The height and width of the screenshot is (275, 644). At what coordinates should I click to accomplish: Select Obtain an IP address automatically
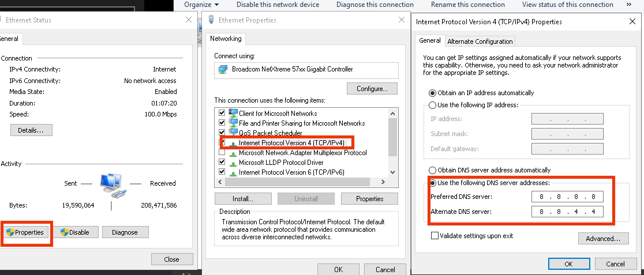pos(432,93)
